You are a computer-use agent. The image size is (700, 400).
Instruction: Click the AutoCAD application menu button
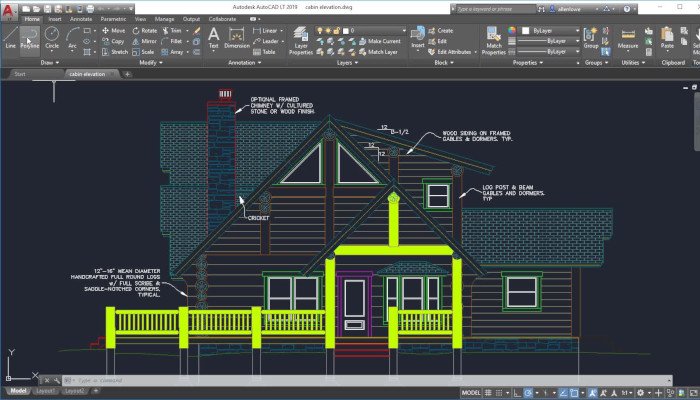(x=9, y=11)
